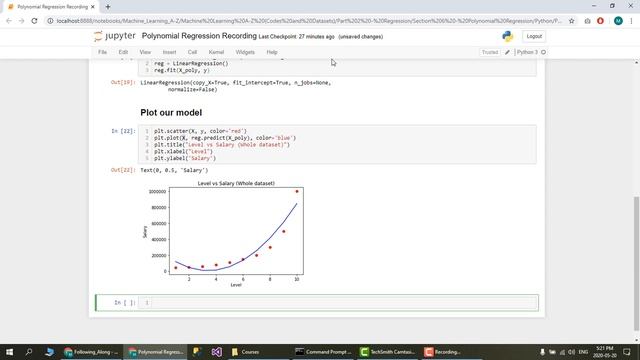640x360 pixels.
Task: Click the Out[22] output text 'Salary'
Action: pyautogui.click(x=174, y=170)
